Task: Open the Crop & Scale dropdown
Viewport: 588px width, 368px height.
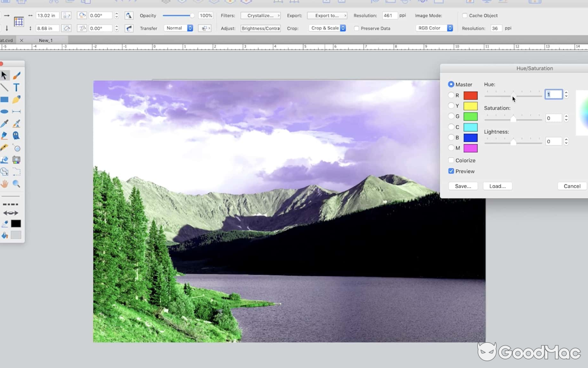Action: [x=327, y=28]
